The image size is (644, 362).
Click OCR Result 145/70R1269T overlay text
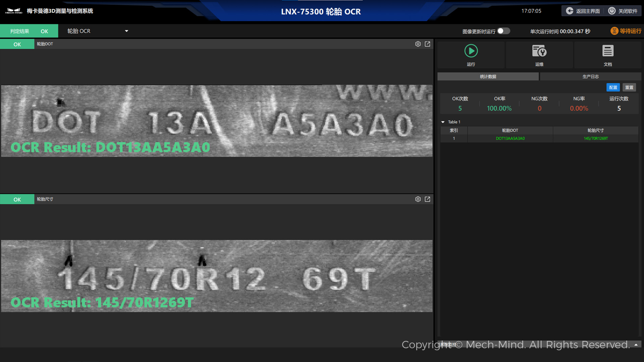click(102, 302)
